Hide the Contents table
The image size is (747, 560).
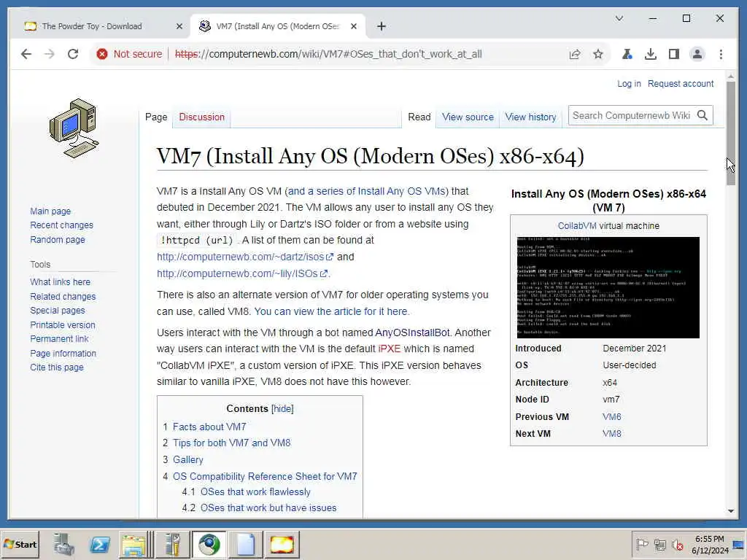(x=282, y=408)
